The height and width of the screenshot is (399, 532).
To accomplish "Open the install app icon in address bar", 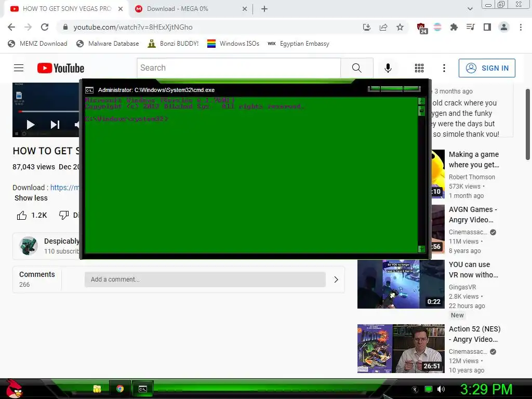I will [x=366, y=27].
